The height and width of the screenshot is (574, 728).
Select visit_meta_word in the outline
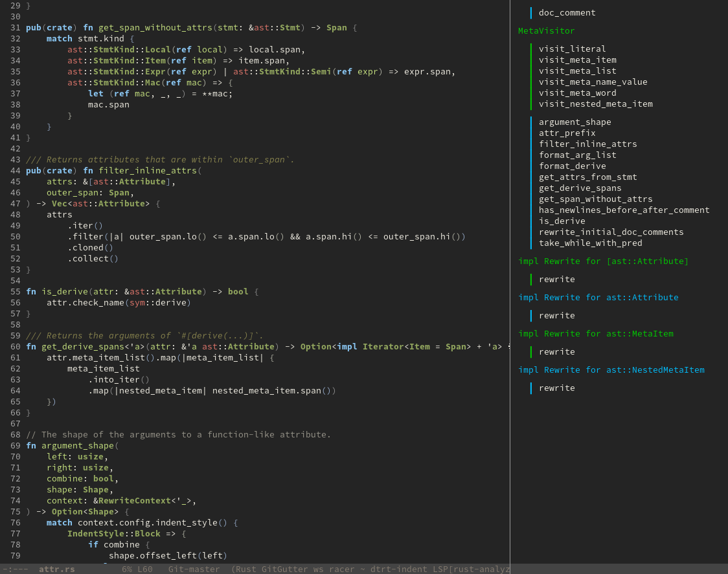click(578, 93)
